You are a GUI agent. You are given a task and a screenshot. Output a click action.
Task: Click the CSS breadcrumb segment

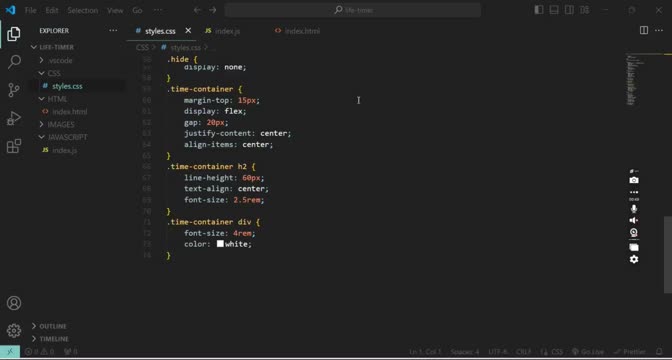142,48
